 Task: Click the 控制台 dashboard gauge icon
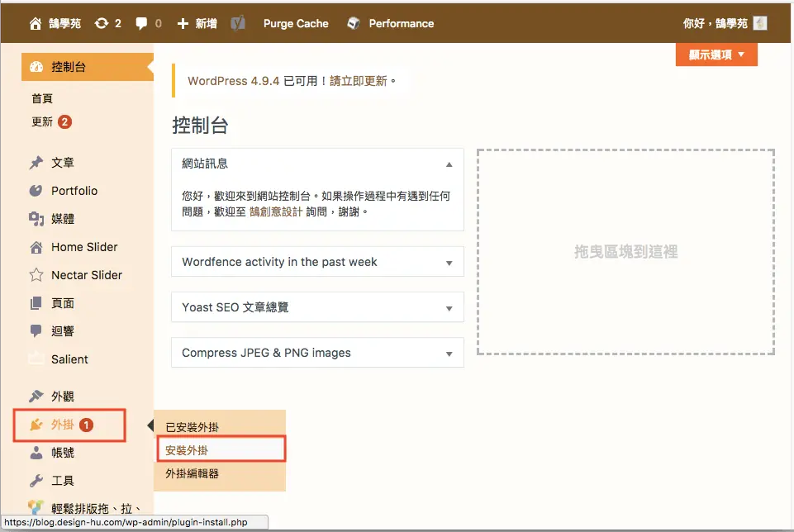coord(36,67)
